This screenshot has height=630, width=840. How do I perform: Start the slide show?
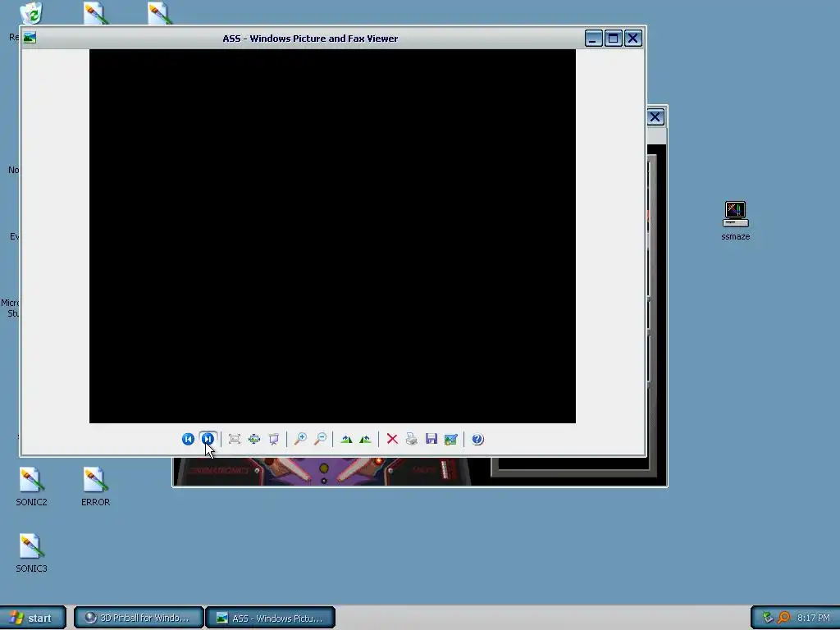point(274,440)
